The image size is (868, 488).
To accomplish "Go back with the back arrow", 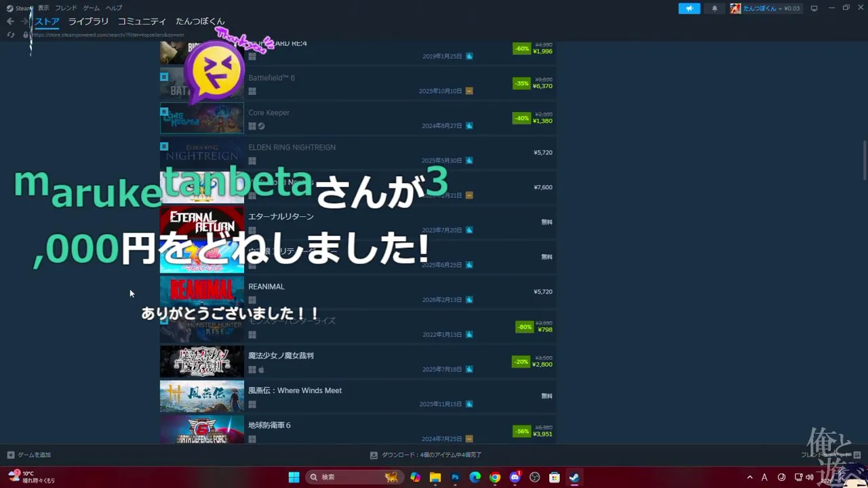I will pyautogui.click(x=10, y=22).
